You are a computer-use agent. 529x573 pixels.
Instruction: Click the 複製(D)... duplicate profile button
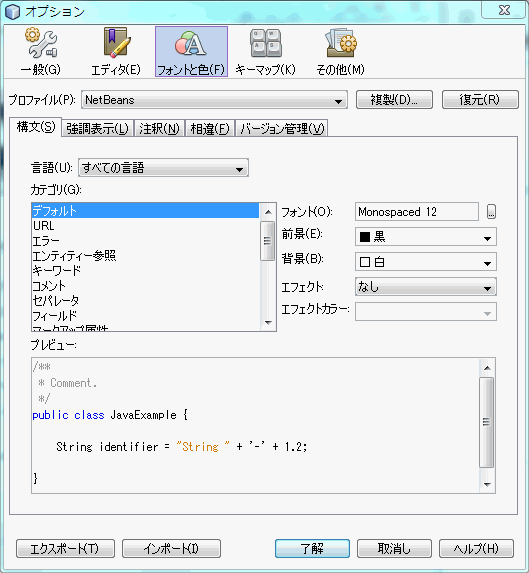(x=395, y=100)
